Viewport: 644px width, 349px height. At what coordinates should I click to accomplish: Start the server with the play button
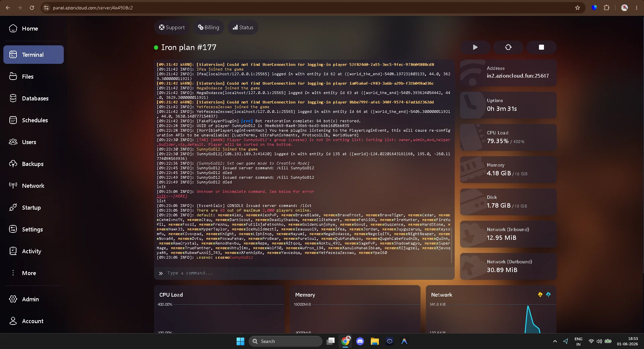pyautogui.click(x=475, y=47)
